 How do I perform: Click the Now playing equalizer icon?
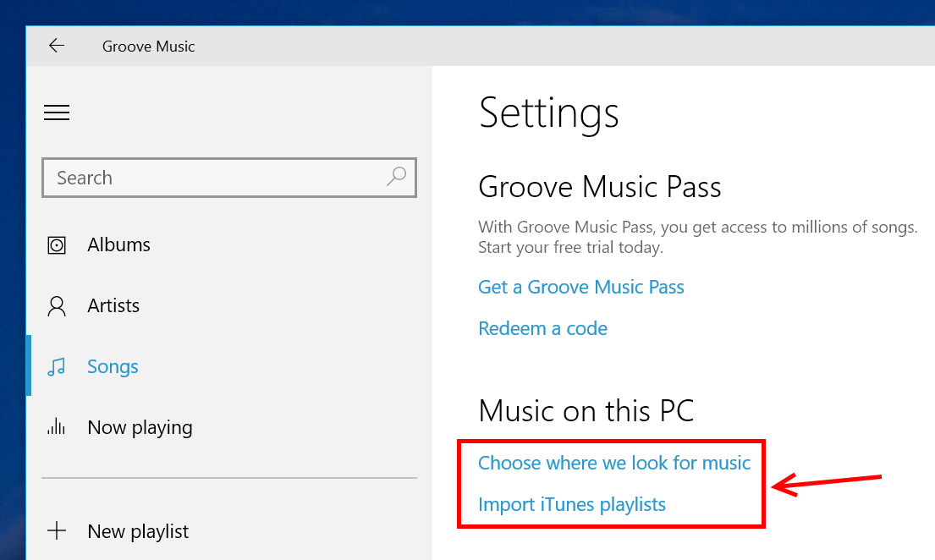pos(57,427)
